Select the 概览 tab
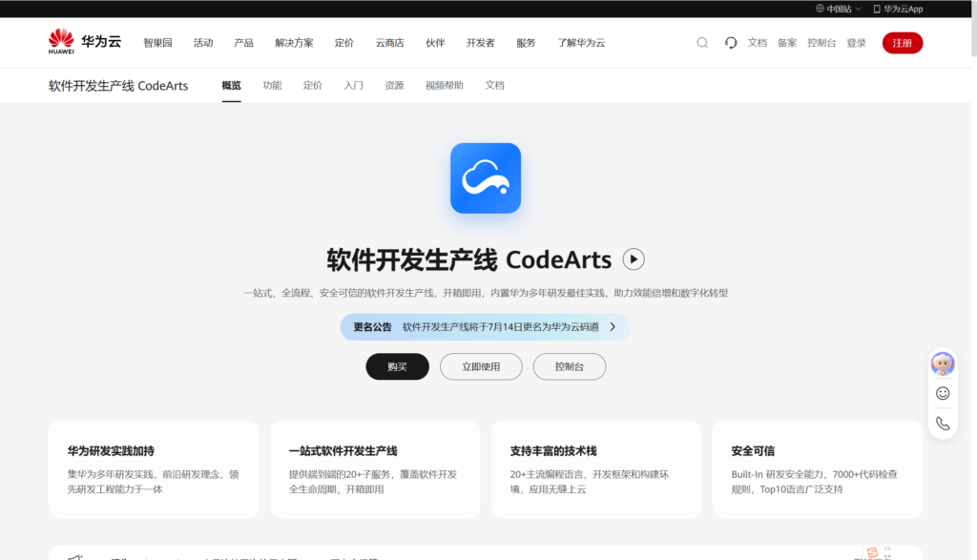This screenshot has width=977, height=560. coord(231,85)
